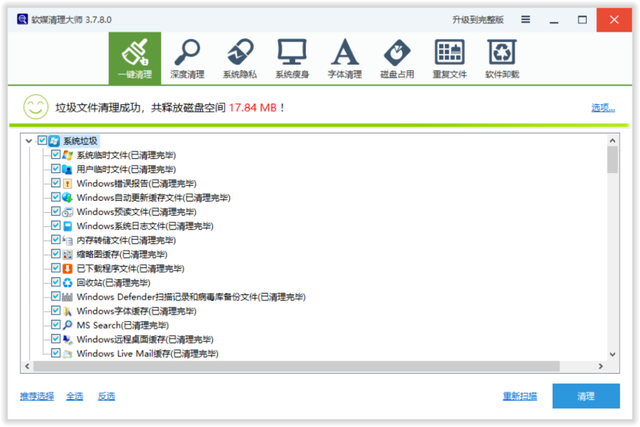Switch to 系统瘦身 system slim tab
This screenshot has height=427, width=640.
click(x=292, y=58)
